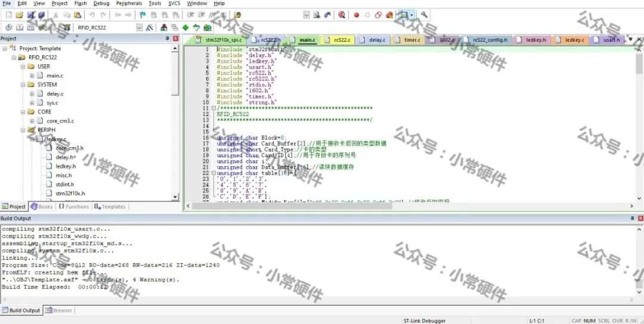Launch the Pack Installer

[208, 27]
